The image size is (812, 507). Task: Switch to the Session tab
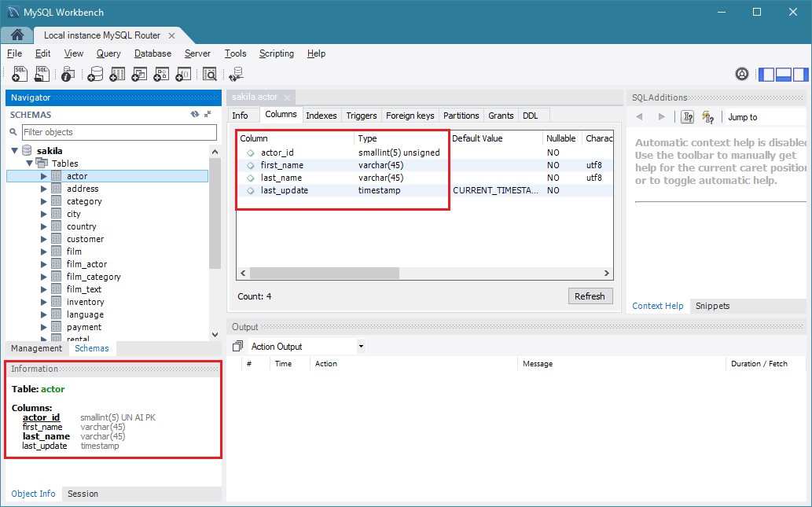click(83, 494)
